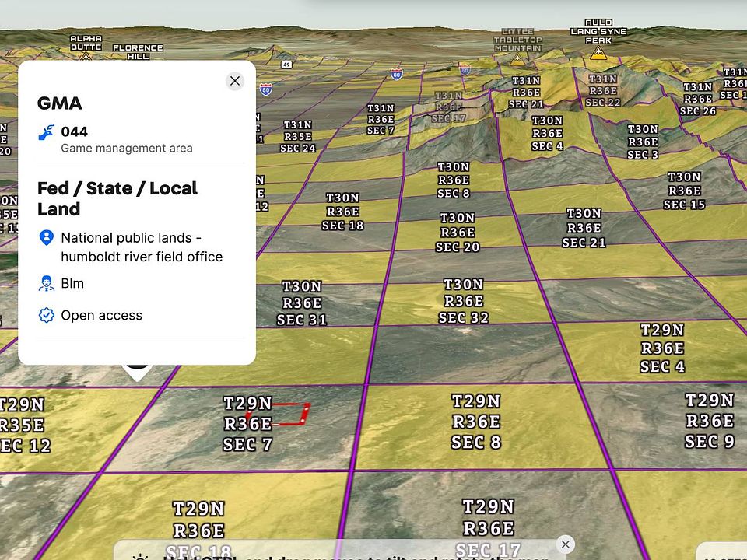Click the National public lands pin icon
Viewport: 747px width, 560px height.
pos(47,238)
